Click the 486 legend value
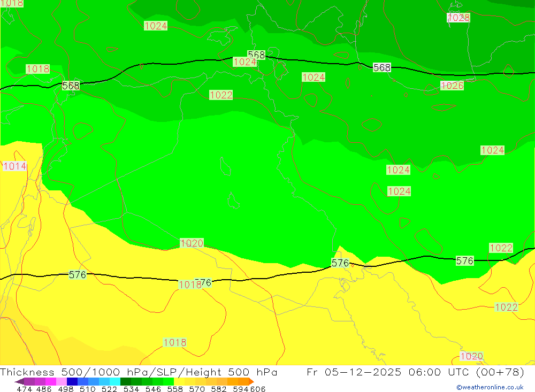 (44, 389)
